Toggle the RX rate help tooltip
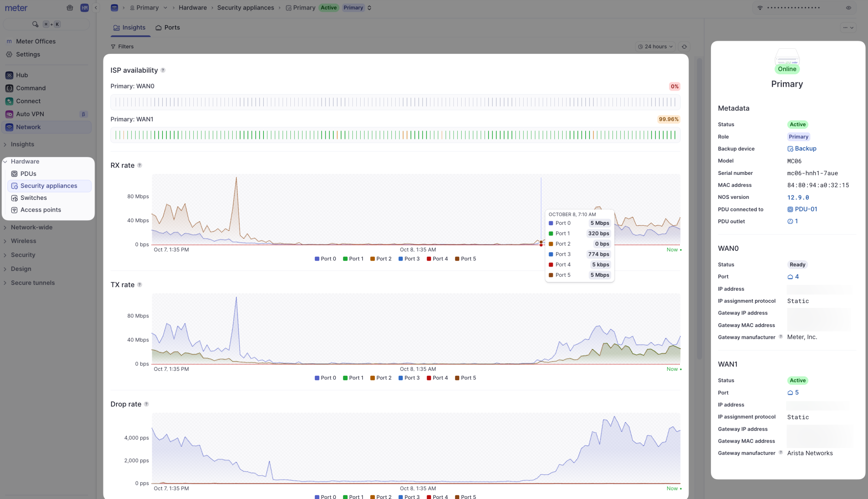868x499 pixels. [139, 165]
